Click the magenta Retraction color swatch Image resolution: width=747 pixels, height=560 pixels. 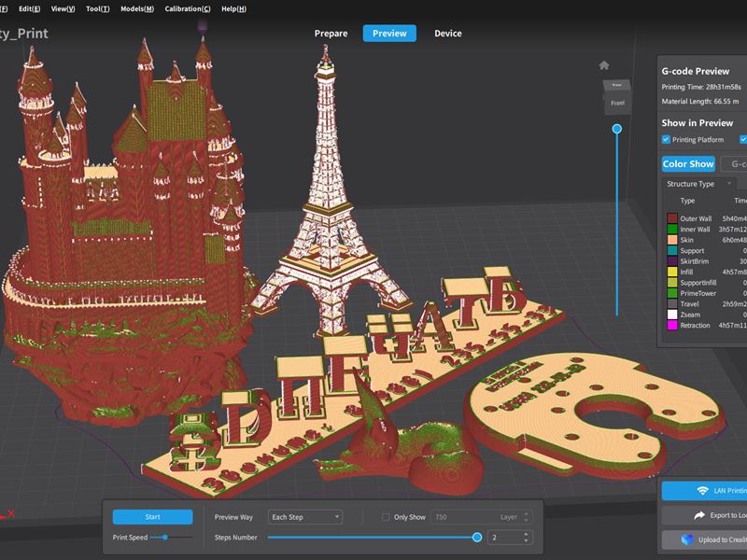click(671, 326)
